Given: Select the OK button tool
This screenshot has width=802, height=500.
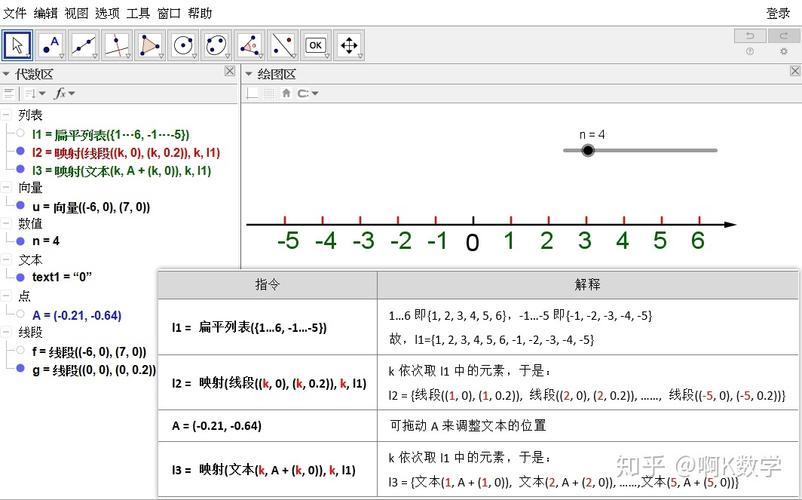Looking at the screenshot, I should tap(316, 46).
